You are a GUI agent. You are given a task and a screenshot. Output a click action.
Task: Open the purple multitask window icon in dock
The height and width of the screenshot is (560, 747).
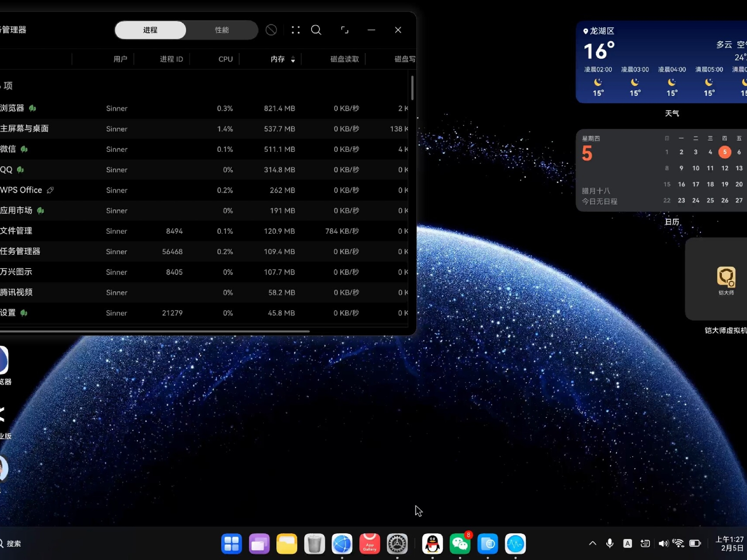pos(259,544)
